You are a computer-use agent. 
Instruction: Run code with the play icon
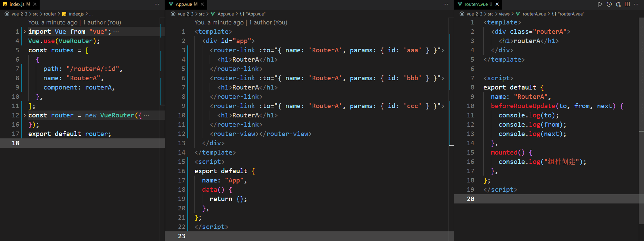[x=600, y=4]
